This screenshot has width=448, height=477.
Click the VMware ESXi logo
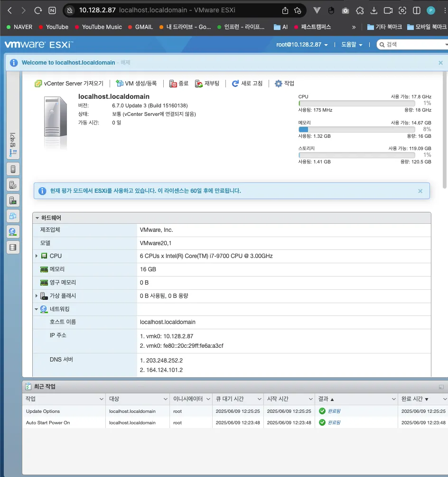point(38,45)
